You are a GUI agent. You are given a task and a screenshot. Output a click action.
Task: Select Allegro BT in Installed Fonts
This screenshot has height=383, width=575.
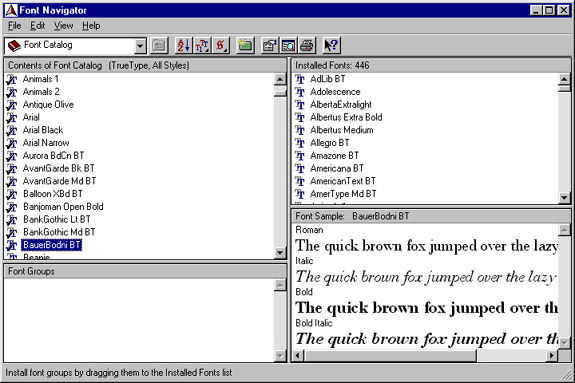click(x=330, y=143)
